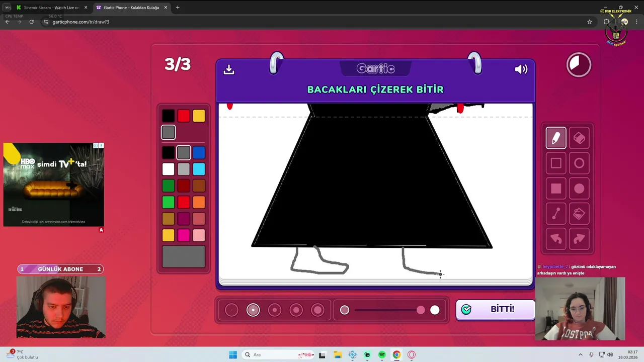Viewport: 644px width, 362px height.
Task: Open the weather widget on taskbar
Action: (23, 354)
